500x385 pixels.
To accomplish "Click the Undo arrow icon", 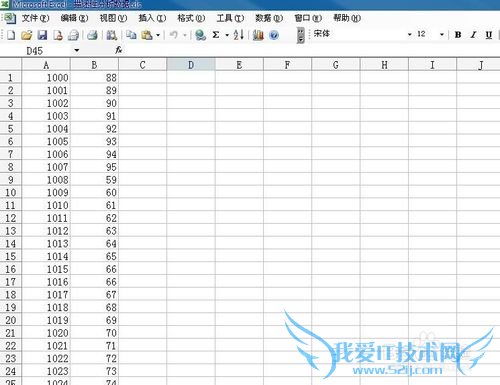I will click(174, 35).
